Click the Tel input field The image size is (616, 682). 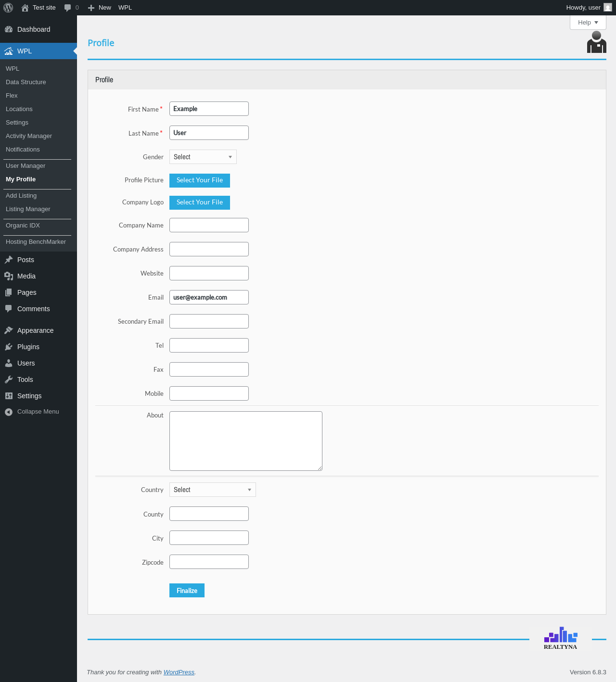(x=209, y=345)
